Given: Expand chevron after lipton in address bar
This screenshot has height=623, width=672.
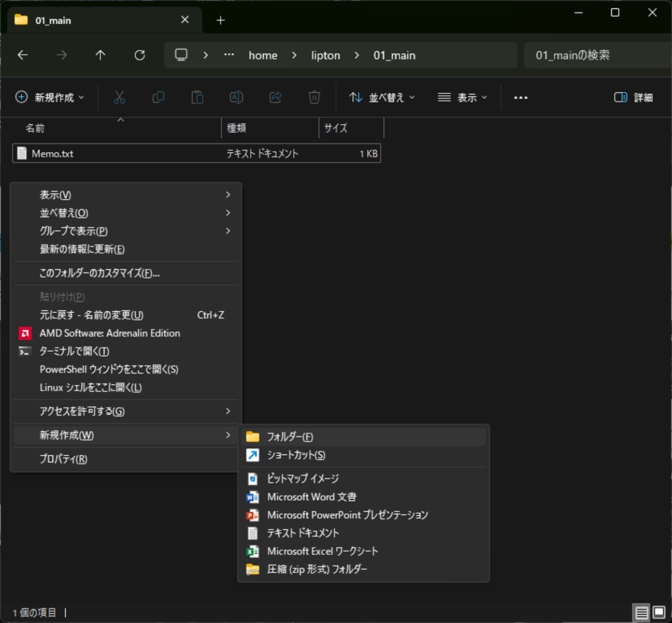Looking at the screenshot, I should tap(356, 55).
